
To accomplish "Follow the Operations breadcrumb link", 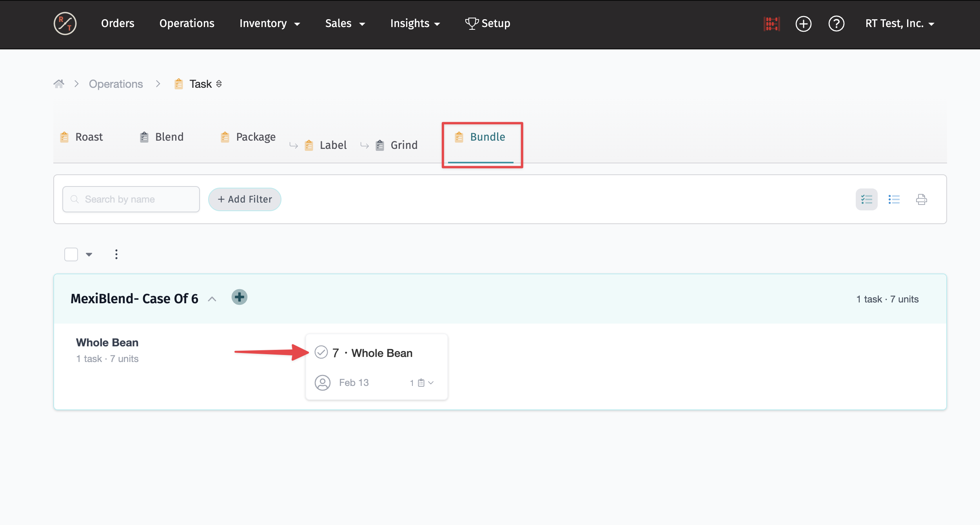I will coord(116,84).
